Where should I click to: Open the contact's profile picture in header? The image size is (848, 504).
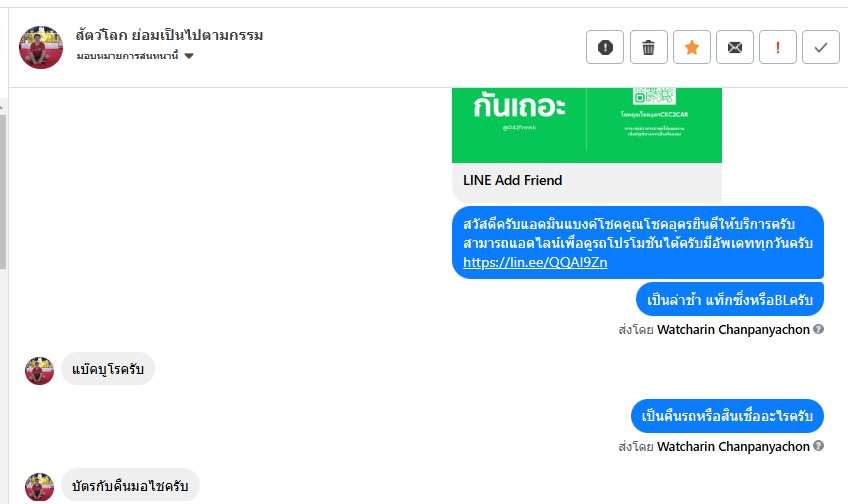[x=42, y=47]
